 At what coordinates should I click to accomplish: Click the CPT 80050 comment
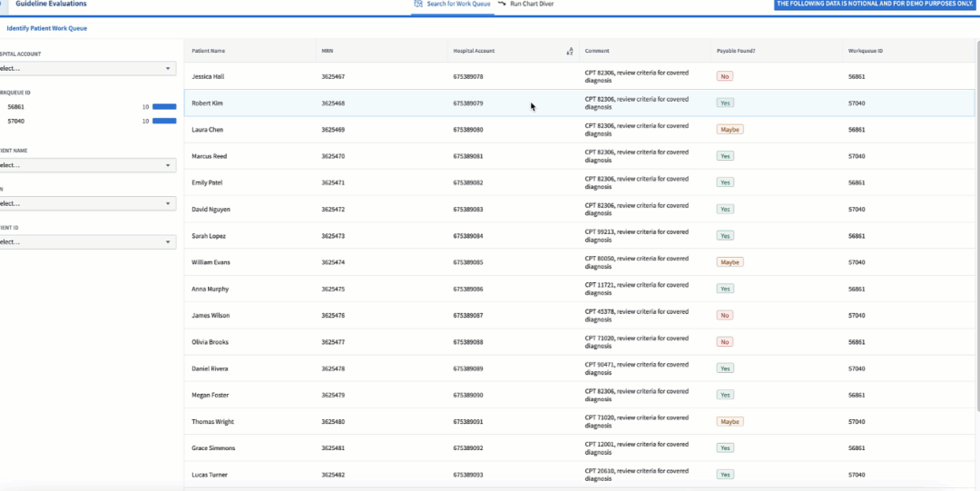(x=636, y=262)
